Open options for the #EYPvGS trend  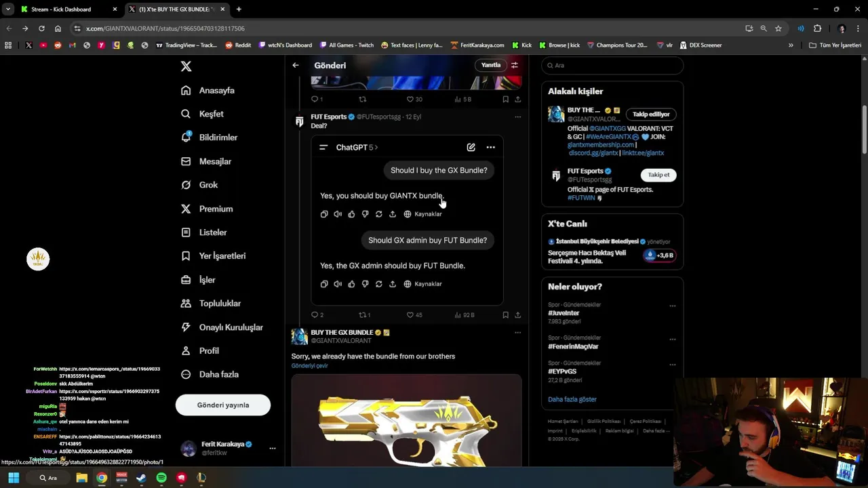[x=673, y=364]
